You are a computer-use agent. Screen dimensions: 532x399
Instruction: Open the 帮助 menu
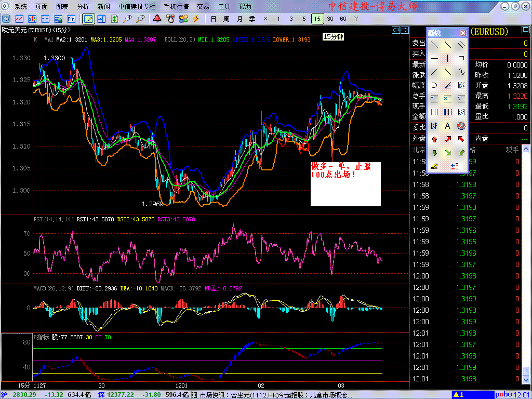coord(245,6)
